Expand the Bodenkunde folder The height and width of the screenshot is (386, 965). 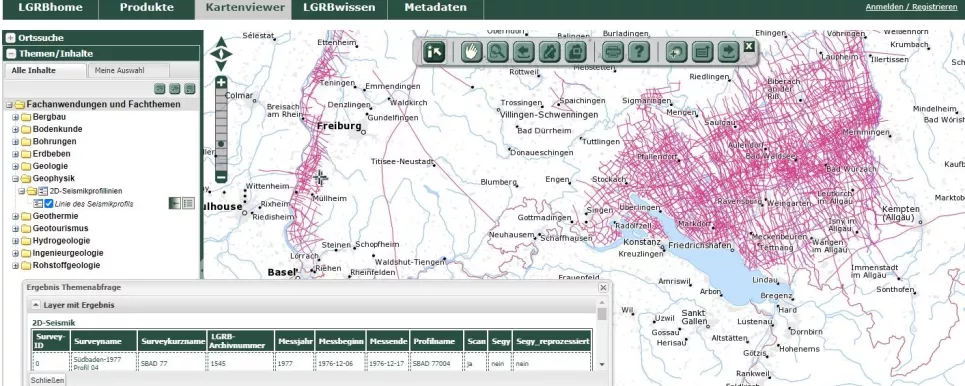point(15,129)
